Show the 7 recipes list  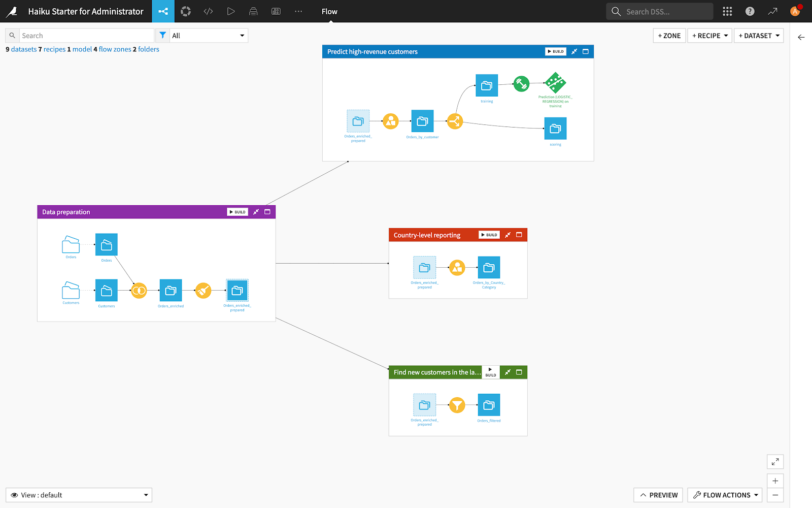point(52,49)
